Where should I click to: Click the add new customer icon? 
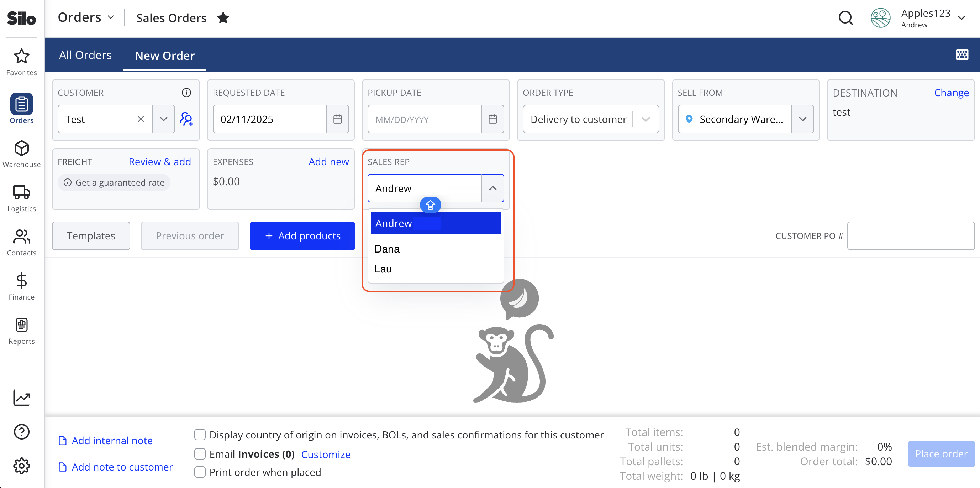pyautogui.click(x=186, y=119)
